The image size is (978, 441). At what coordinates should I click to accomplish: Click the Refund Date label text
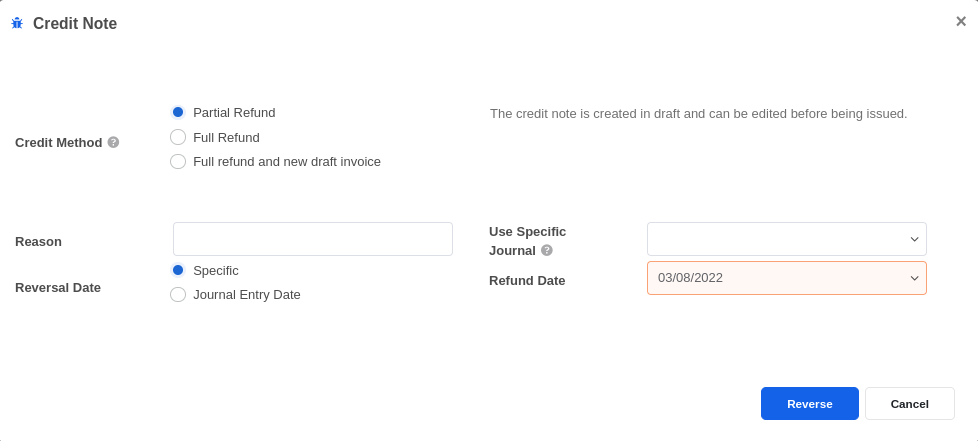click(527, 280)
